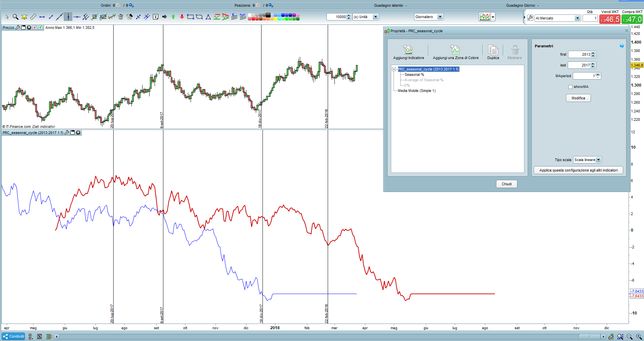This screenshot has width=644, height=341.
Task: Click the horizontal chart scrollbar thumb
Action: [x=590, y=337]
